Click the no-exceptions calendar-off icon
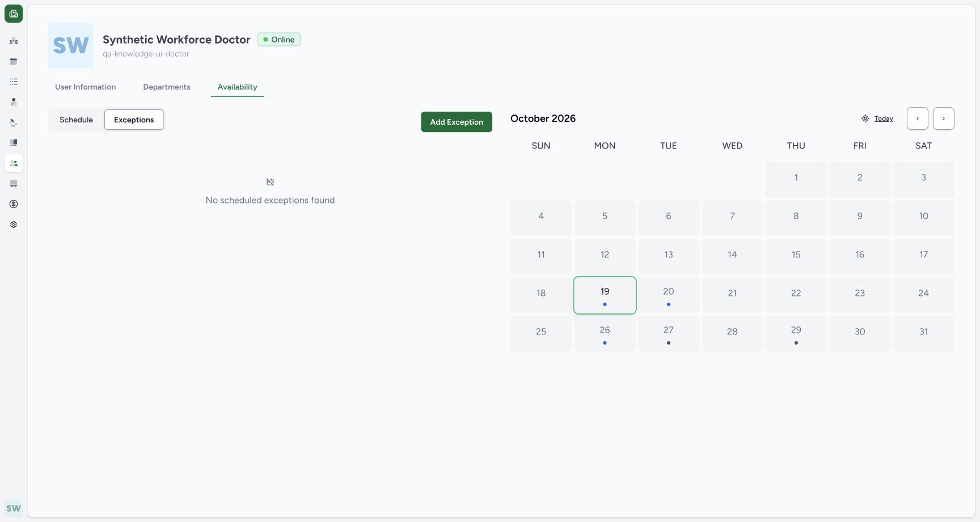This screenshot has height=522, width=980. (x=270, y=182)
